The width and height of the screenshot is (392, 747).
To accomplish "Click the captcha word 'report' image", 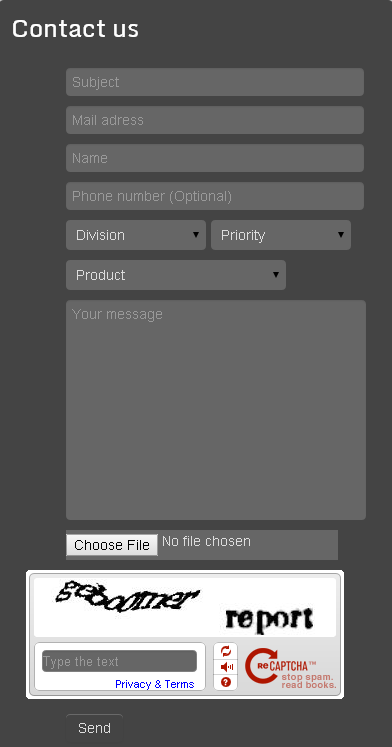I will pos(269,619).
